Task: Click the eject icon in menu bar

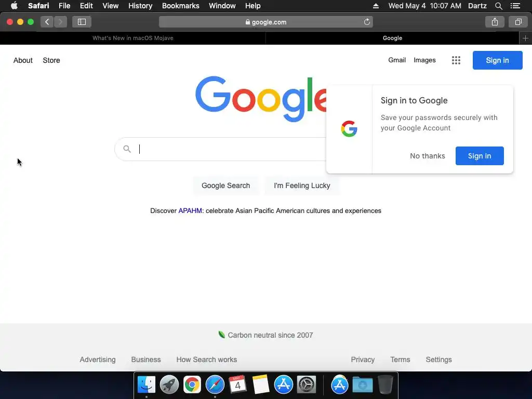Action: pos(376,6)
